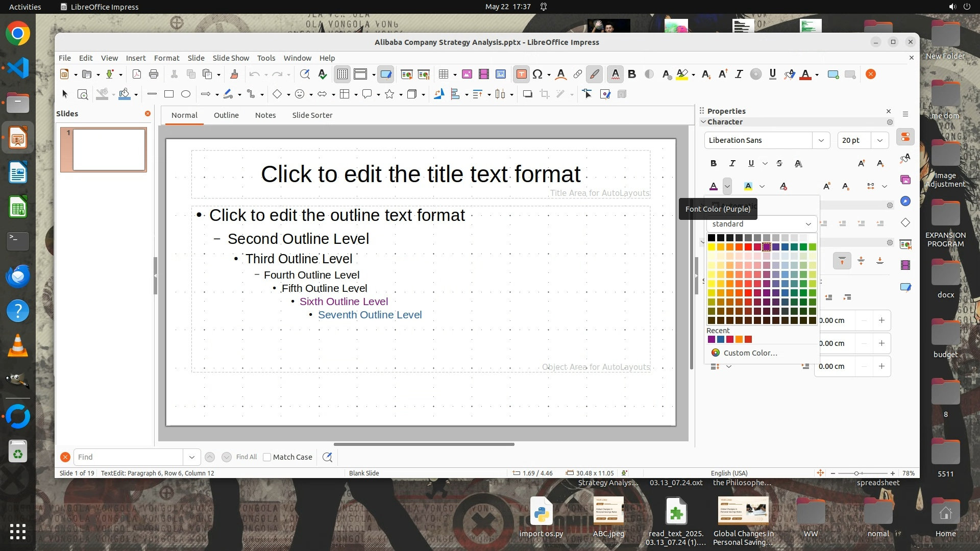Click the Italic icon in sidebar
Screen dimensions: 980x551
[732, 163]
